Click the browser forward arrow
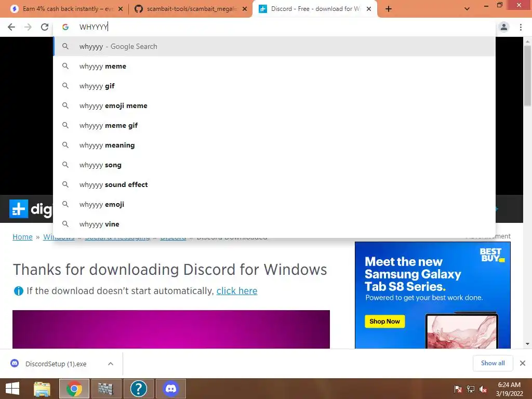Image resolution: width=532 pixels, height=399 pixels. [28, 27]
